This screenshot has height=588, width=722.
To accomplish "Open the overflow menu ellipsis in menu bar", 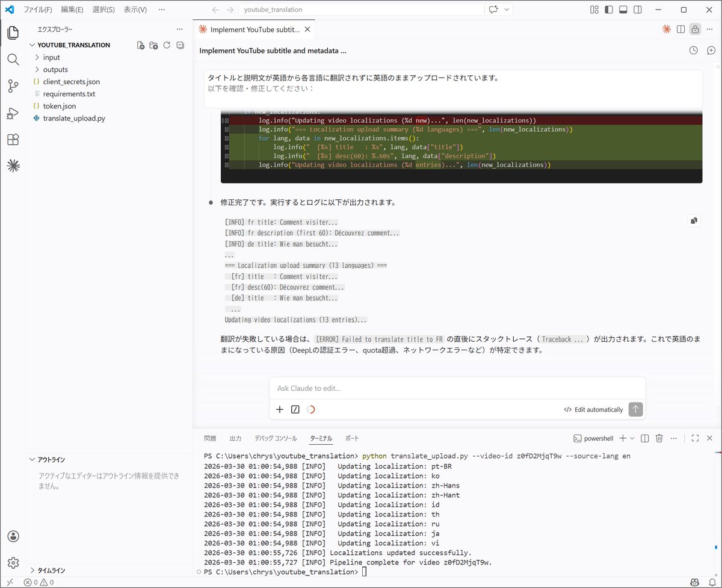I will [x=161, y=10].
